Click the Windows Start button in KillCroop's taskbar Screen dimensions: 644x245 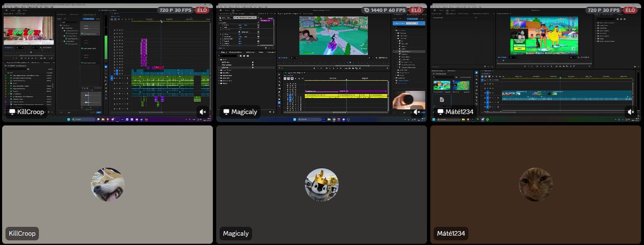tap(68, 119)
